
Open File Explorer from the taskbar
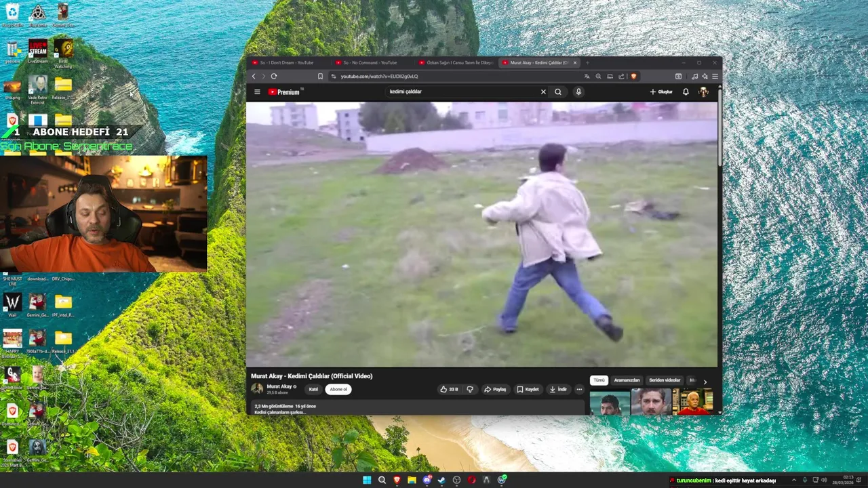[412, 480]
